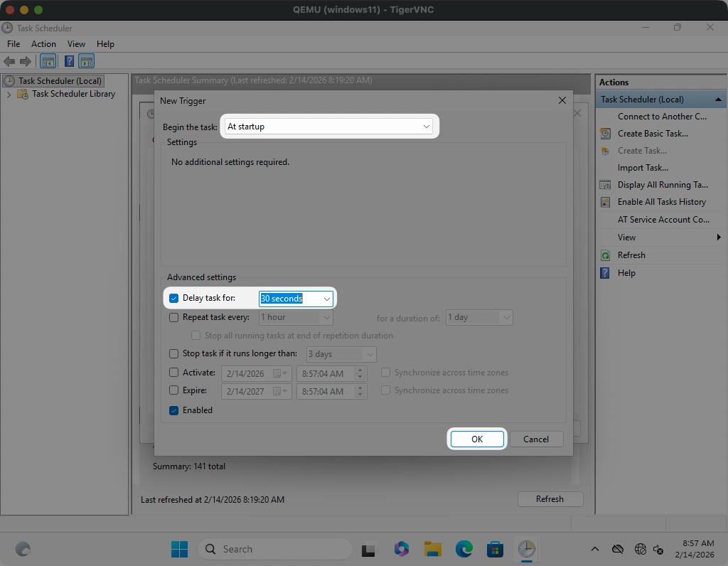This screenshot has height=566, width=728.
Task: Click the taskbar Search box
Action: [x=276, y=549]
